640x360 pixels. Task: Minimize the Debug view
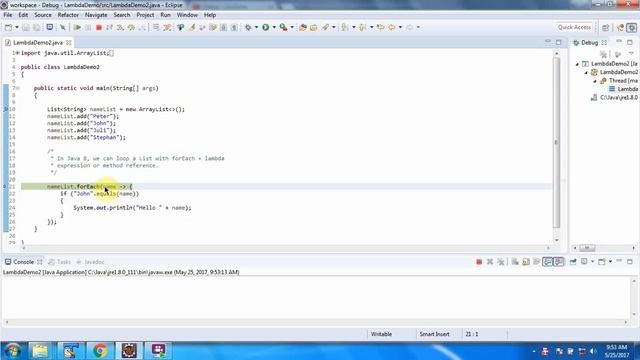point(619,42)
